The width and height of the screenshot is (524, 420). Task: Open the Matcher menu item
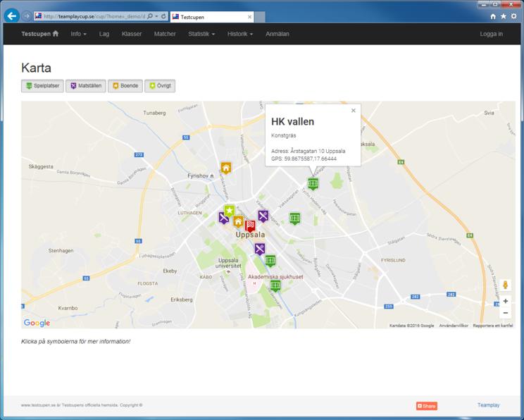click(165, 34)
